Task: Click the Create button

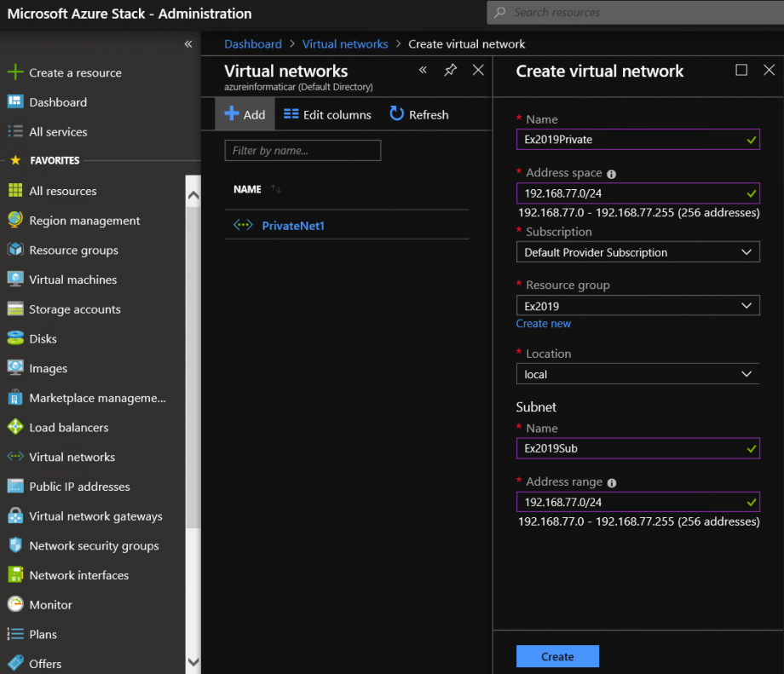Action: click(557, 656)
